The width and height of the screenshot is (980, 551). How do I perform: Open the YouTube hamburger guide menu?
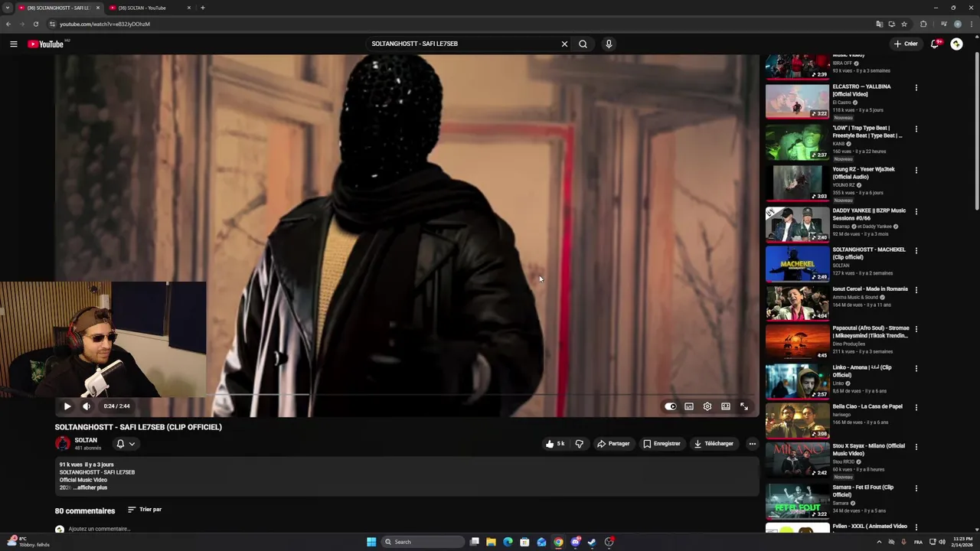[x=13, y=44]
